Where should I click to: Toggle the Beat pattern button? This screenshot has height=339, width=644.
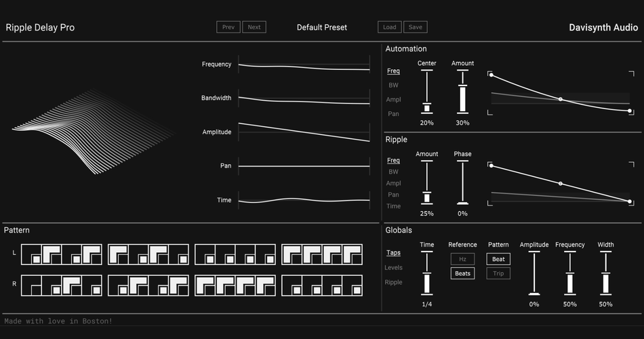[x=498, y=259]
